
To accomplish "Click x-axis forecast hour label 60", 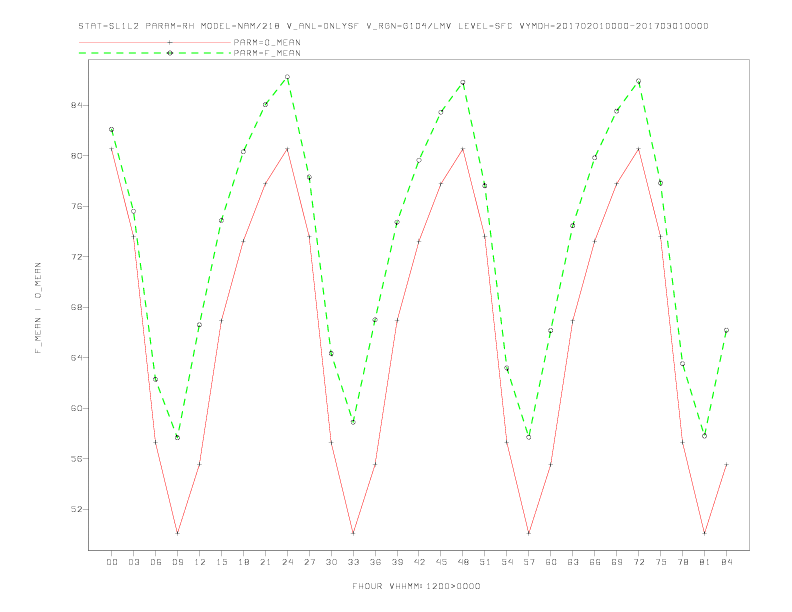I will [x=551, y=562].
